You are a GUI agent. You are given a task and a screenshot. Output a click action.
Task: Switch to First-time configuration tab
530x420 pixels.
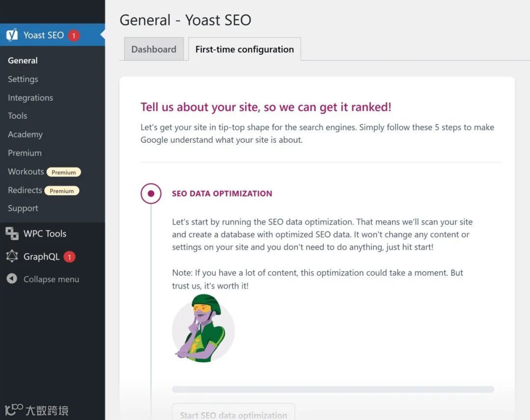pos(245,50)
